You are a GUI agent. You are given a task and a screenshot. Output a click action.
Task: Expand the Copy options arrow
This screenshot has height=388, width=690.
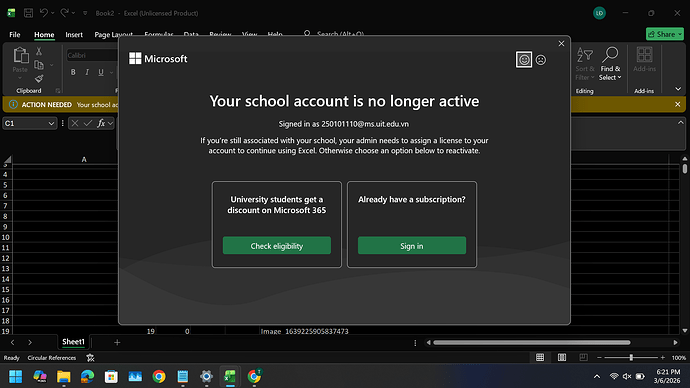tap(51, 65)
